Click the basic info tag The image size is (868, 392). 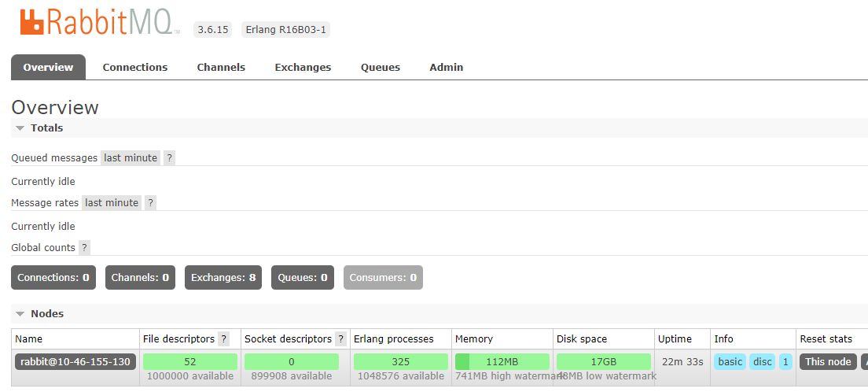(x=730, y=361)
